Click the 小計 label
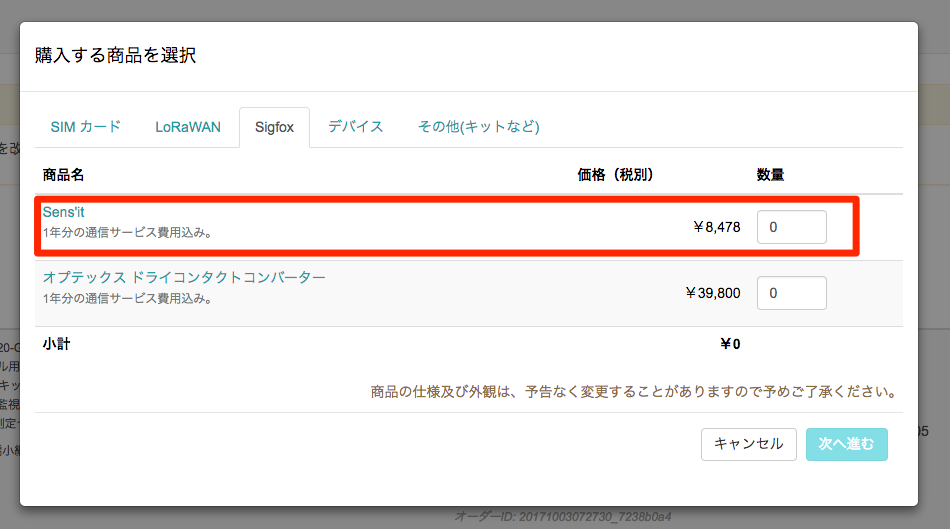Image resolution: width=950 pixels, height=529 pixels. pos(56,344)
